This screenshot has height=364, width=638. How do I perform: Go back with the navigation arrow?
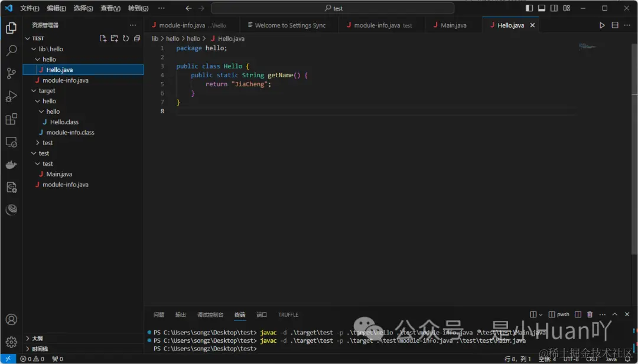pyautogui.click(x=188, y=8)
